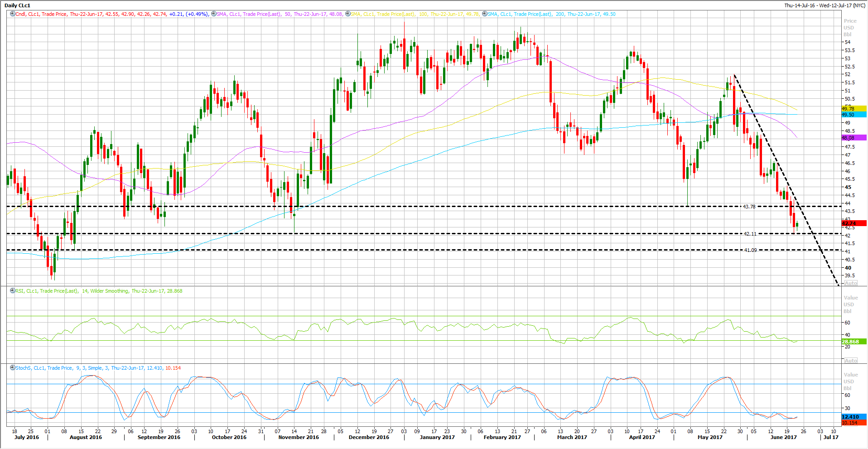Click the June 2017 label on the time axis
Image resolution: width=868 pixels, height=449 pixels.
click(x=784, y=437)
